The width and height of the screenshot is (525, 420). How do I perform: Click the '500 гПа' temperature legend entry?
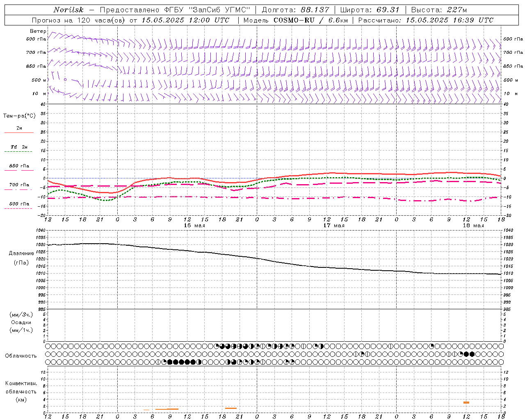tap(19, 204)
